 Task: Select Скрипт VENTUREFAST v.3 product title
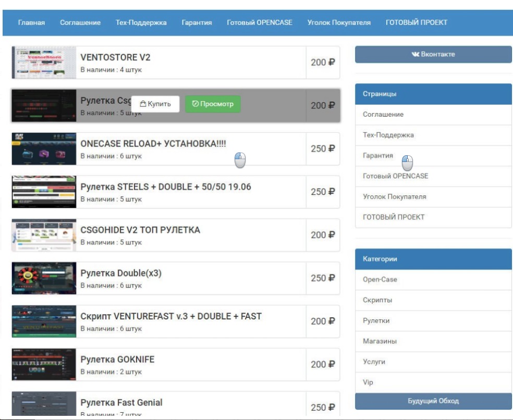(x=170, y=316)
